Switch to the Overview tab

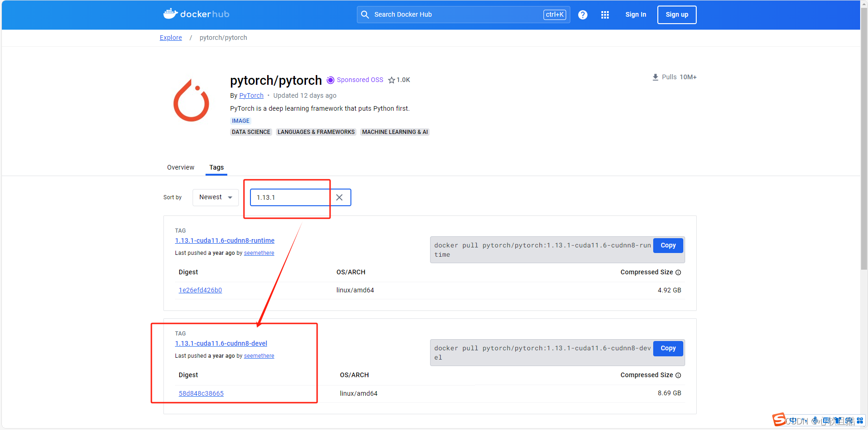(x=181, y=167)
